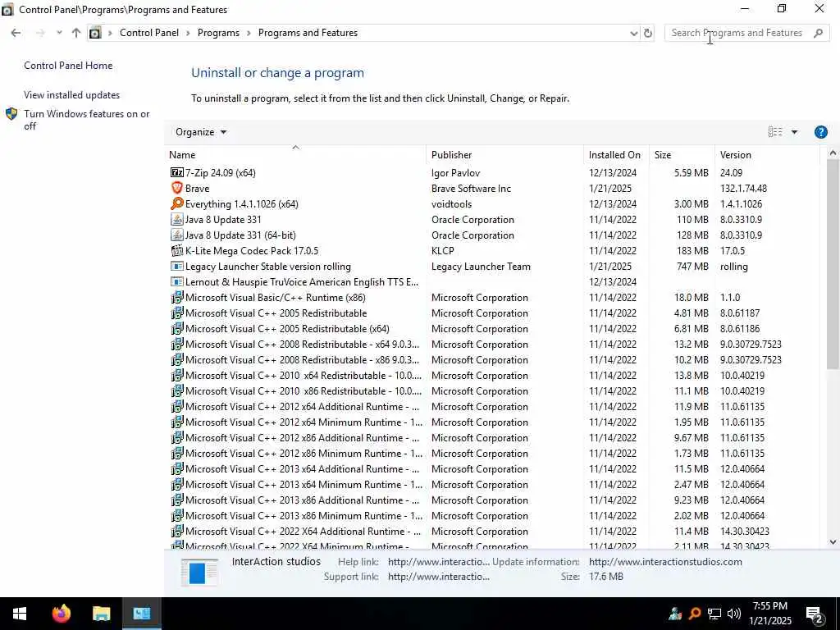The height and width of the screenshot is (630, 840).
Task: Expand the chevron after Control Panel breadcrumb
Action: 188,33
